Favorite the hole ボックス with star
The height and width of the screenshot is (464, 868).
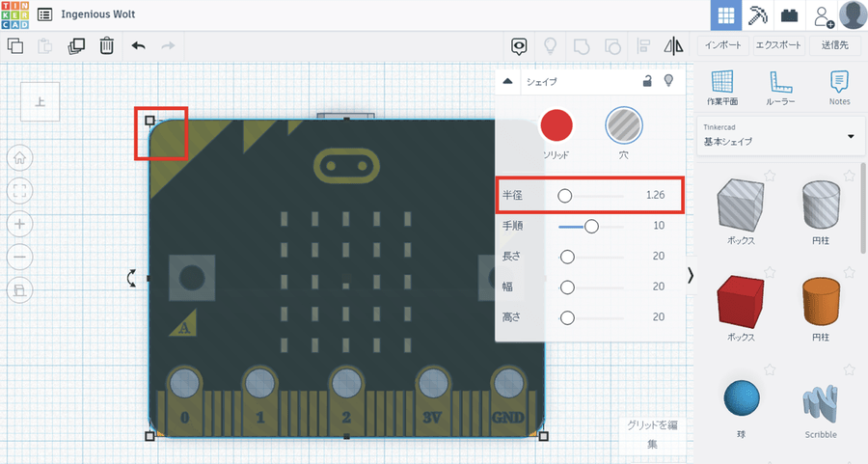pos(770,175)
